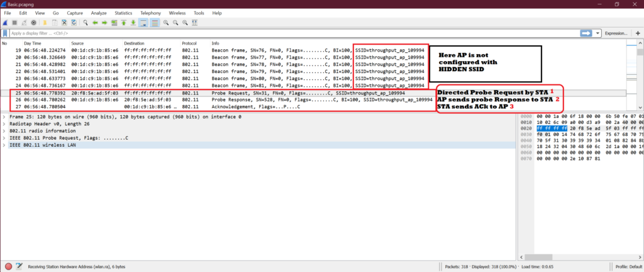Image resolution: width=644 pixels, height=272 pixels.
Task: Open the Statistics menu
Action: [124, 13]
